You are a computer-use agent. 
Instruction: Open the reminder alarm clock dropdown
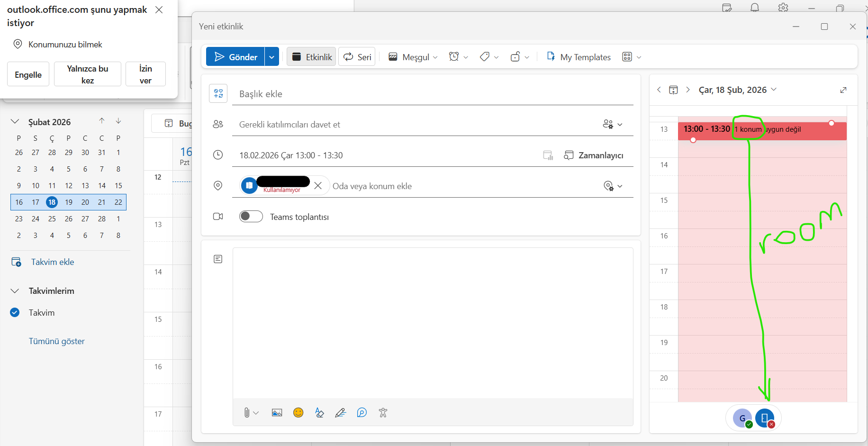[x=458, y=57]
